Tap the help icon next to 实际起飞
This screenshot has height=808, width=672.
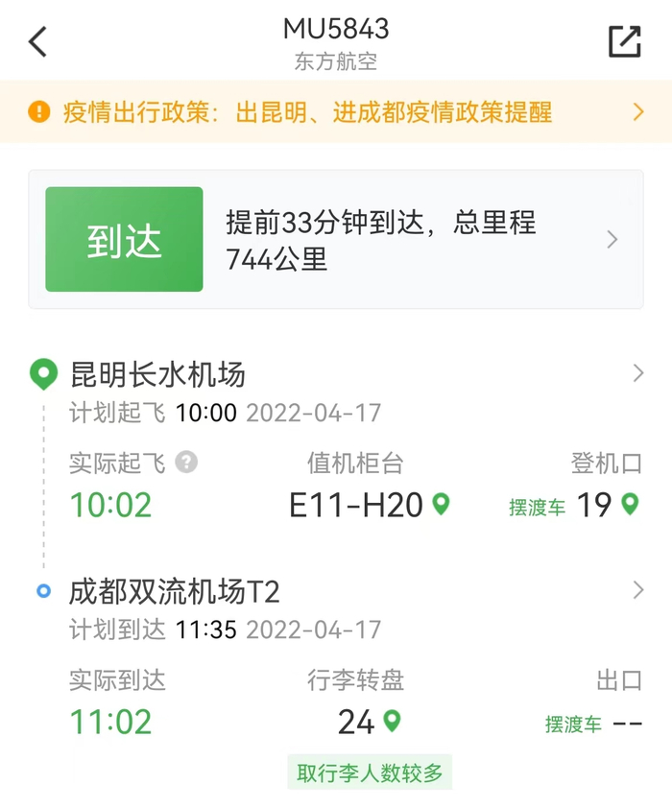point(187,463)
